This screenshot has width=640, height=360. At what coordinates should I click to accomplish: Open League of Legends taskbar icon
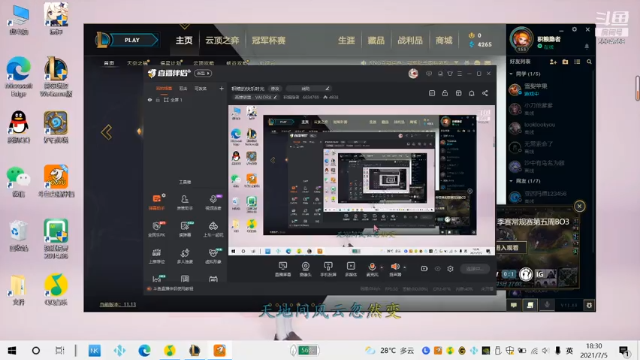(x=194, y=350)
